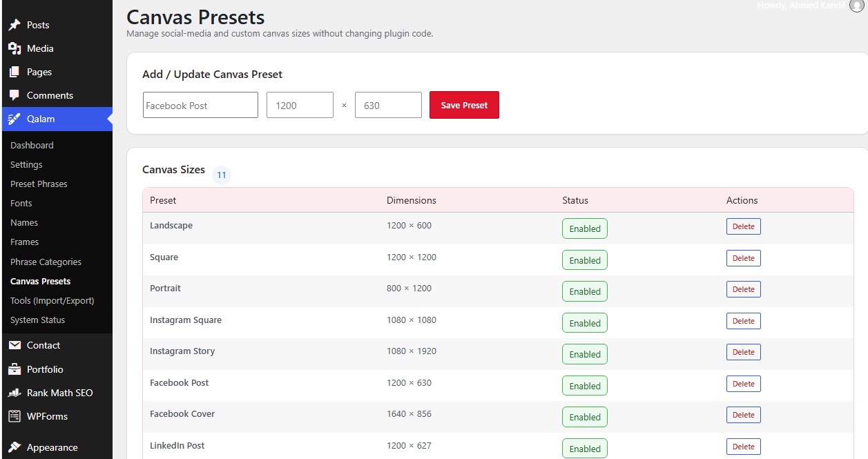Open Frames submenu item
The height and width of the screenshot is (459, 868).
24,242
